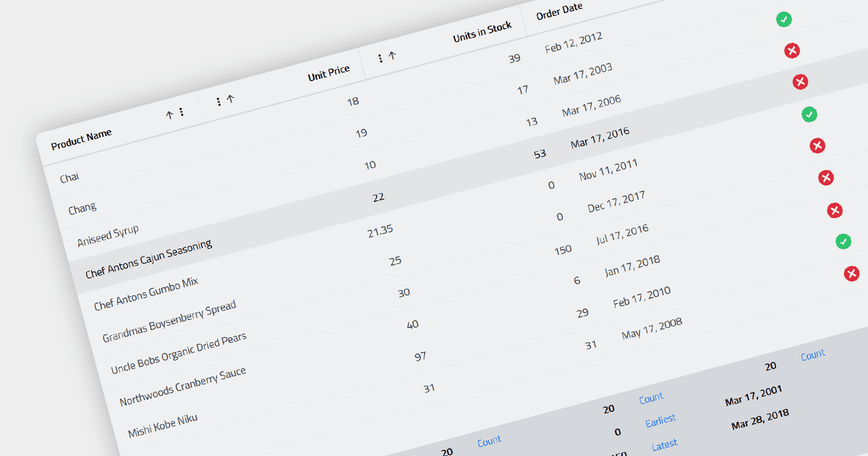868x456 pixels.
Task: Click the Latest summary link
Action: (665, 445)
